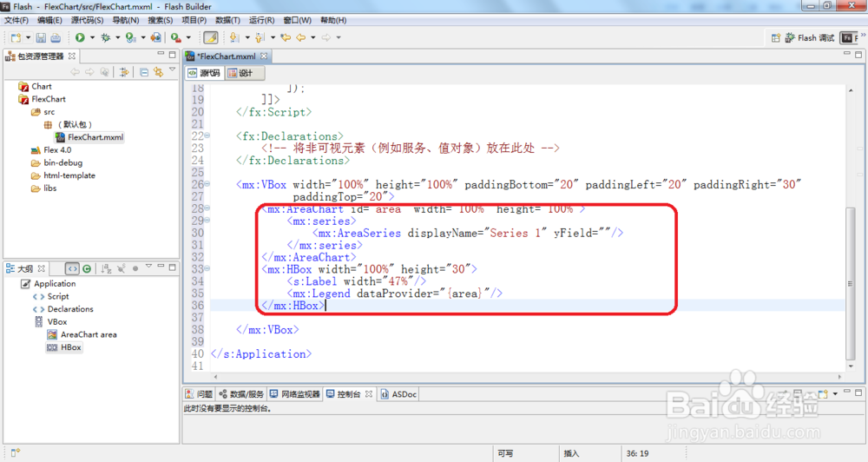This screenshot has height=462, width=868.
Task: Close the 包资源管理器 view tab
Action: click(x=72, y=56)
